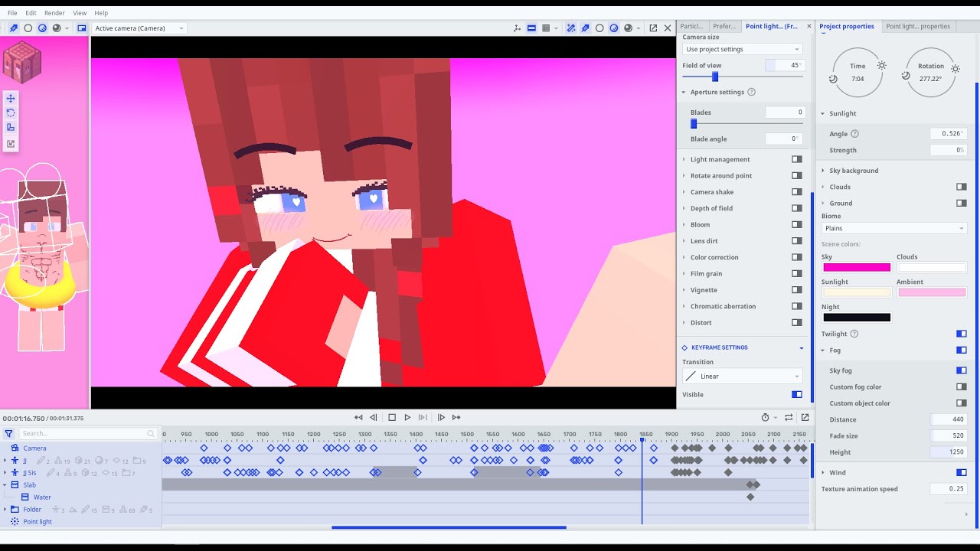Viewport: 980px width, 551px height.
Task: Select the scale tool in viewport
Action: click(11, 127)
